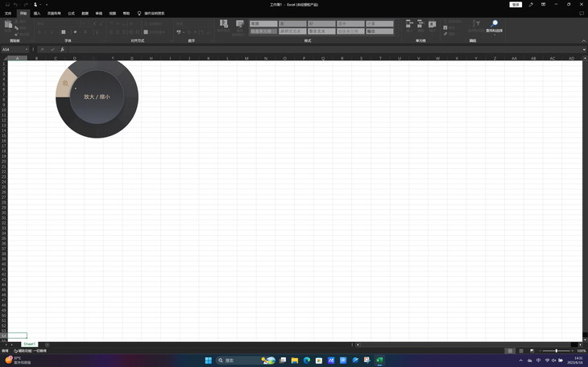This screenshot has width=588, height=367.
Task: Open the ribbon display options icon
Action: pyautogui.click(x=543, y=5)
